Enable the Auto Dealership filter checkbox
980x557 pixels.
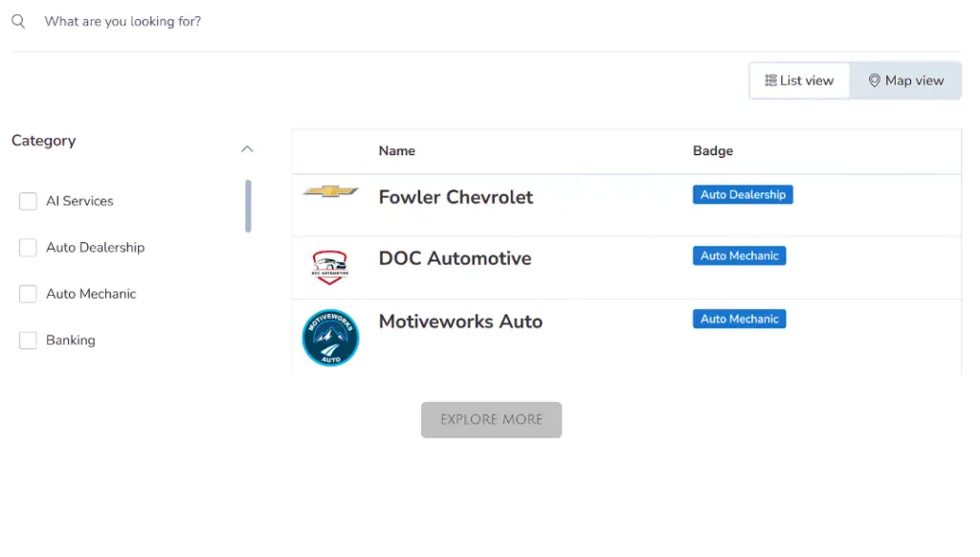coord(28,248)
